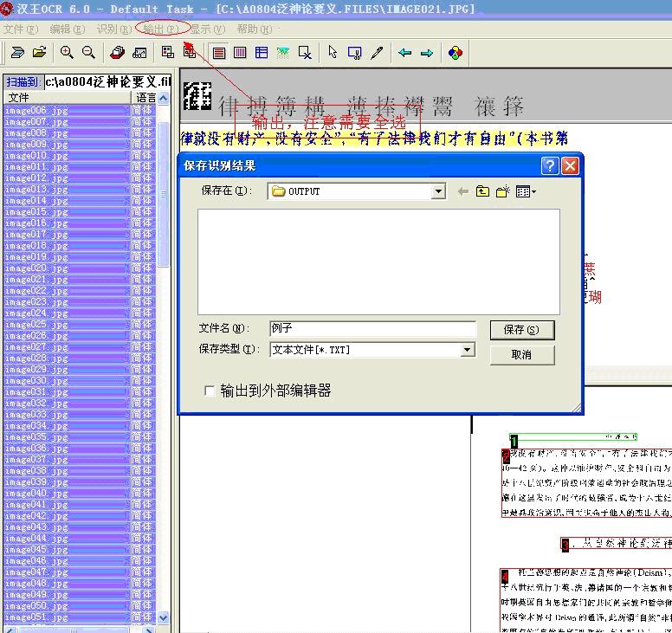Select image006.jpg in file list
This screenshot has height=633, width=672.
point(80,111)
